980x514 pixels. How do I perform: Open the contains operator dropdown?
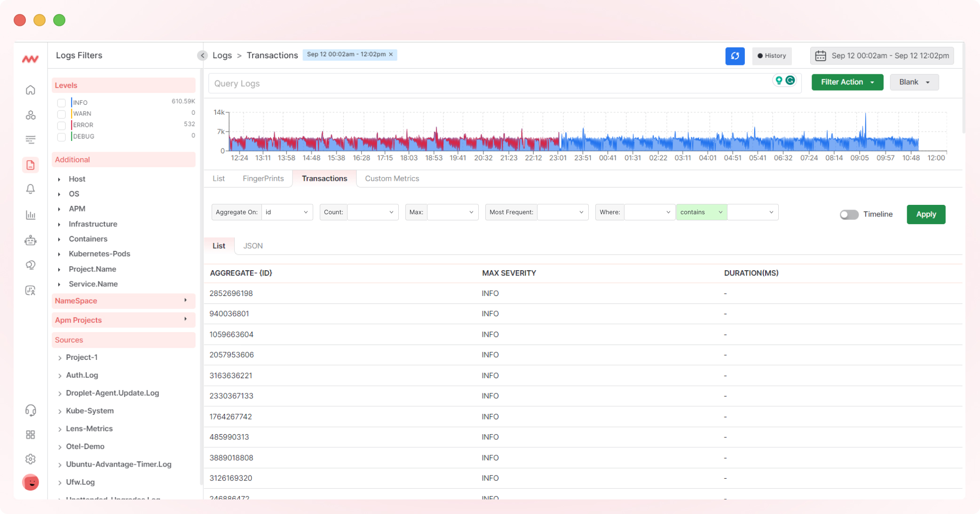coord(701,212)
